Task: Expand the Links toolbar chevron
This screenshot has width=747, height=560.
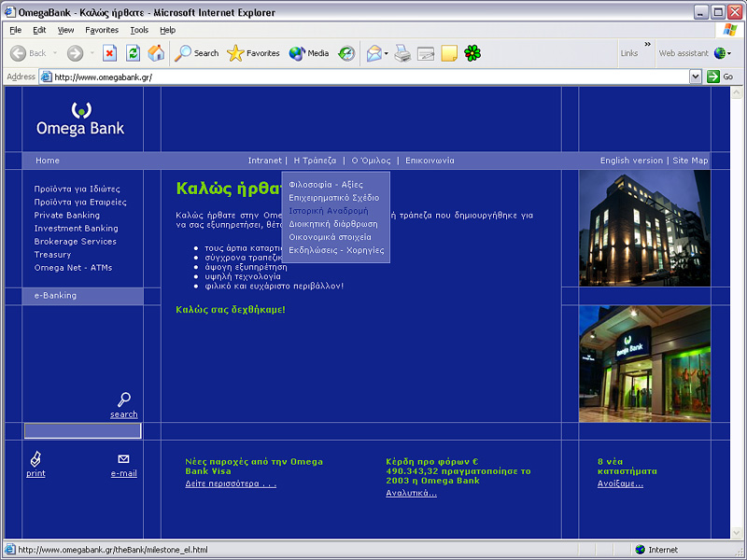Action: (x=647, y=44)
